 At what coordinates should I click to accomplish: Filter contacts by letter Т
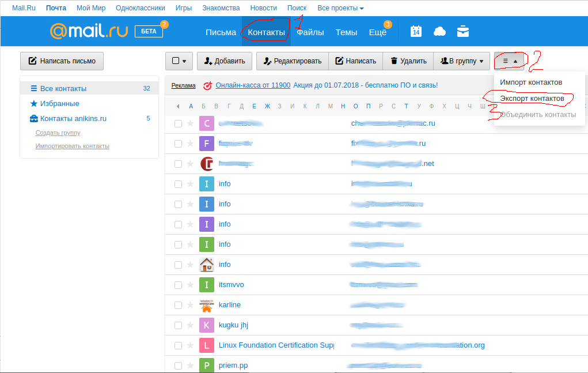(406, 106)
